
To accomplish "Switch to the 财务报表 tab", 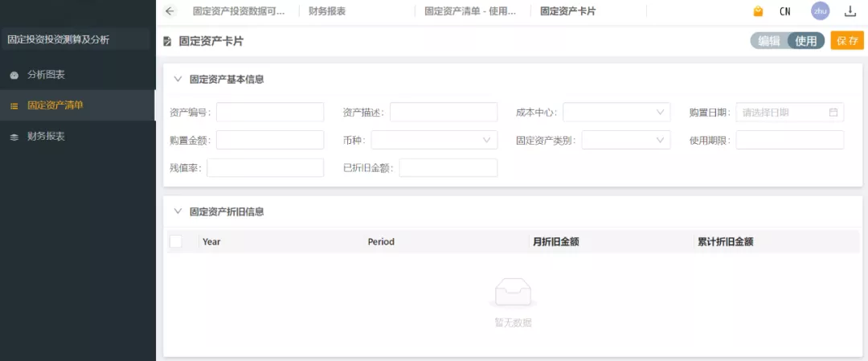I will pyautogui.click(x=327, y=11).
